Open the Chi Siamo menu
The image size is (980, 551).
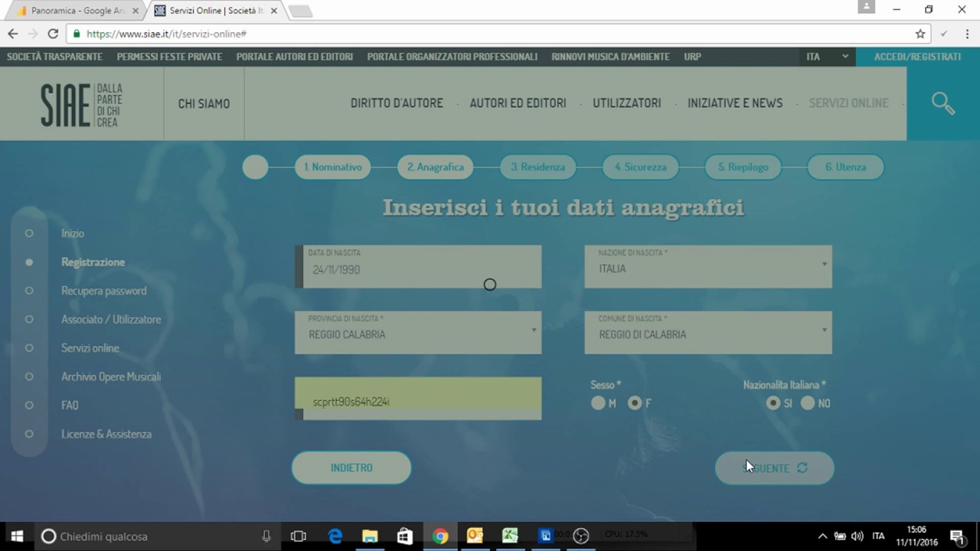pos(204,104)
